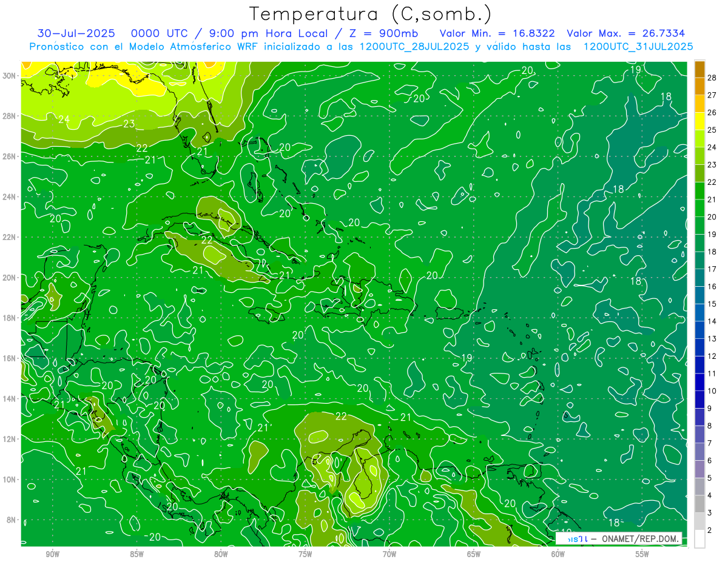Click the 14N latitude axis label
Image resolution: width=728 pixels, height=562 pixels.
[10, 398]
